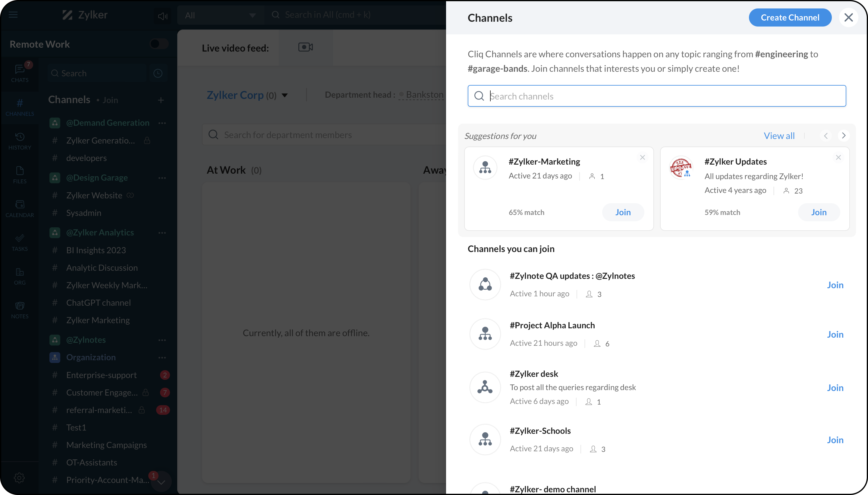Image resolution: width=868 pixels, height=495 pixels.
Task: Open the Chats section in sidebar
Action: tap(20, 73)
